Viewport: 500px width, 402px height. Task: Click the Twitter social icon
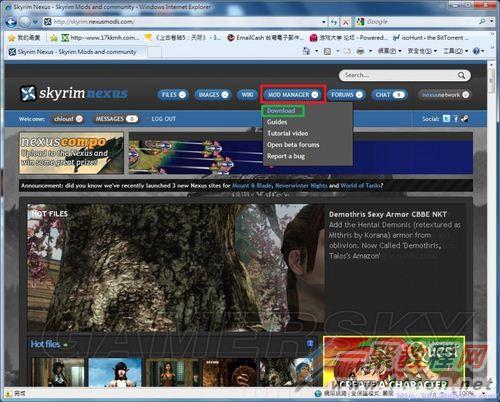click(x=446, y=119)
